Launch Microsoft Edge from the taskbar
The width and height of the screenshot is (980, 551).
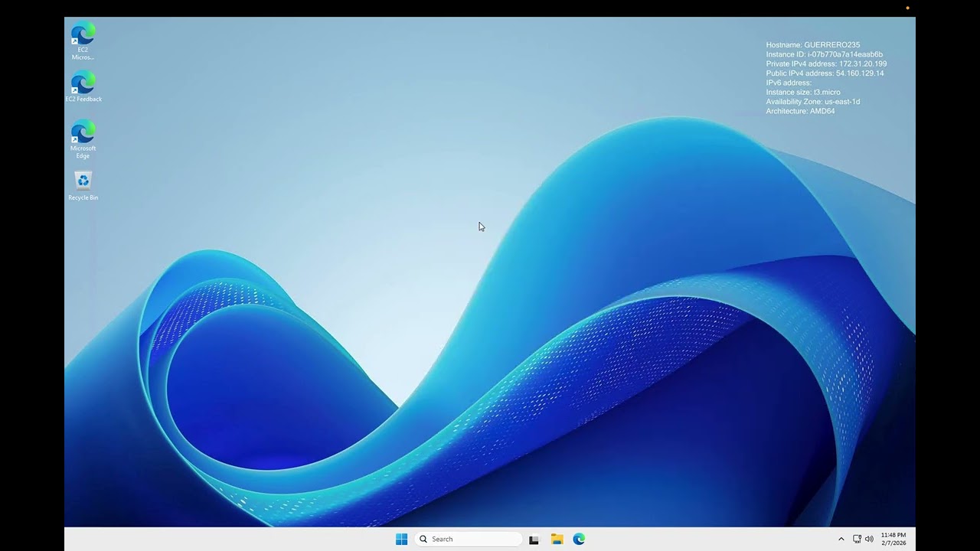[579, 539]
